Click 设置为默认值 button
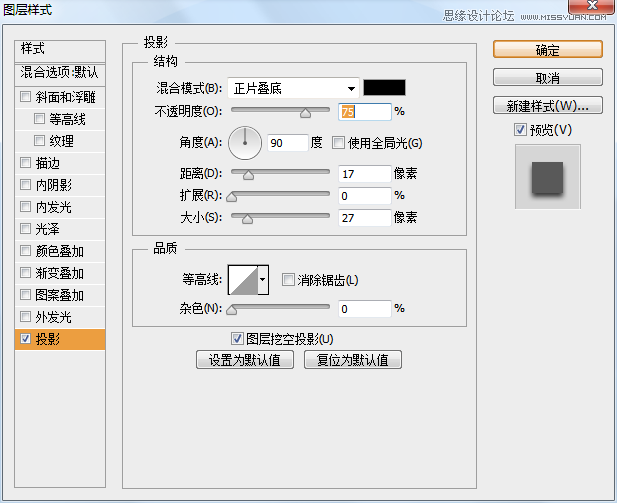Viewport: 617px width, 503px height. click(245, 360)
